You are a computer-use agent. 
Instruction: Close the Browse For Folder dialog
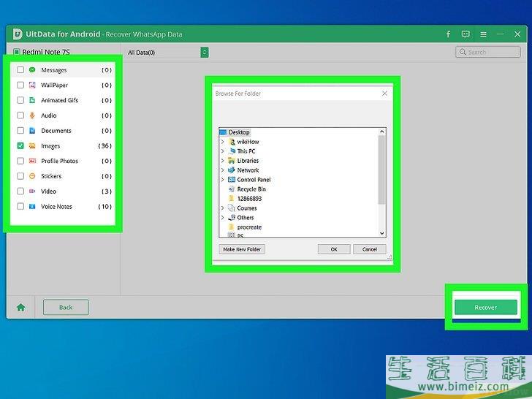(384, 94)
